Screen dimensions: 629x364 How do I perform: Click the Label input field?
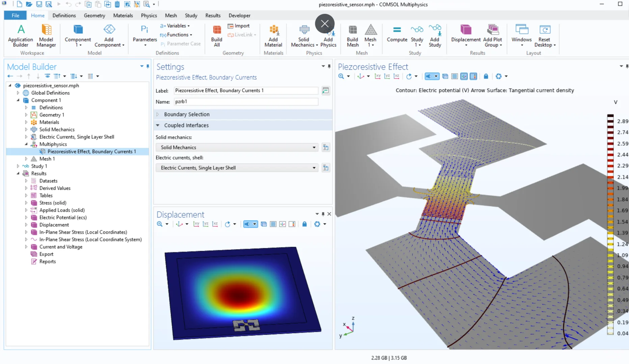pos(246,91)
